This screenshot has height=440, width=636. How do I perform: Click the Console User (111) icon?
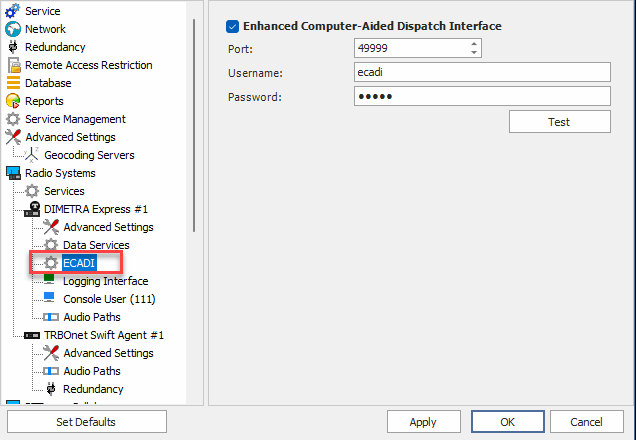click(x=51, y=299)
